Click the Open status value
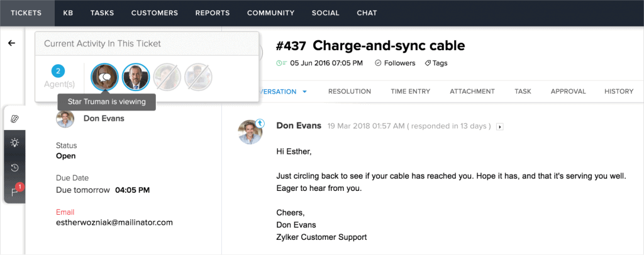The width and height of the screenshot is (644, 255). [x=65, y=156]
